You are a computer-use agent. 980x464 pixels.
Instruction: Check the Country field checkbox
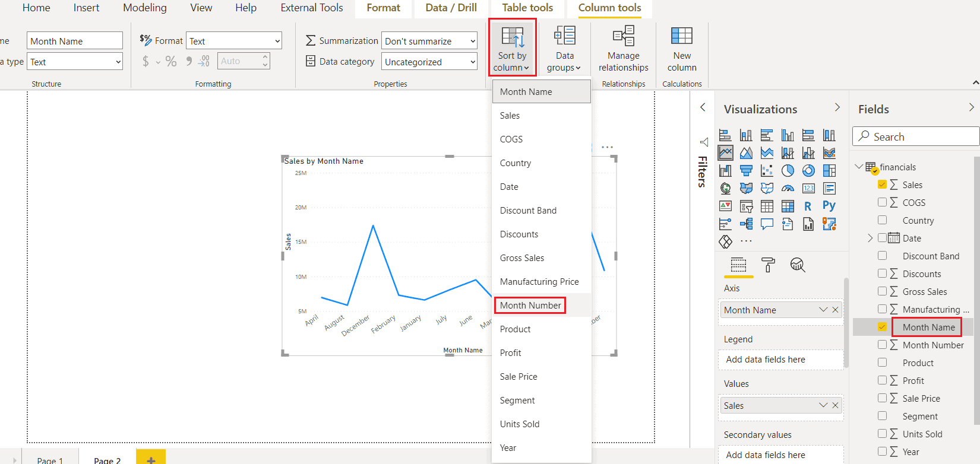click(x=882, y=220)
